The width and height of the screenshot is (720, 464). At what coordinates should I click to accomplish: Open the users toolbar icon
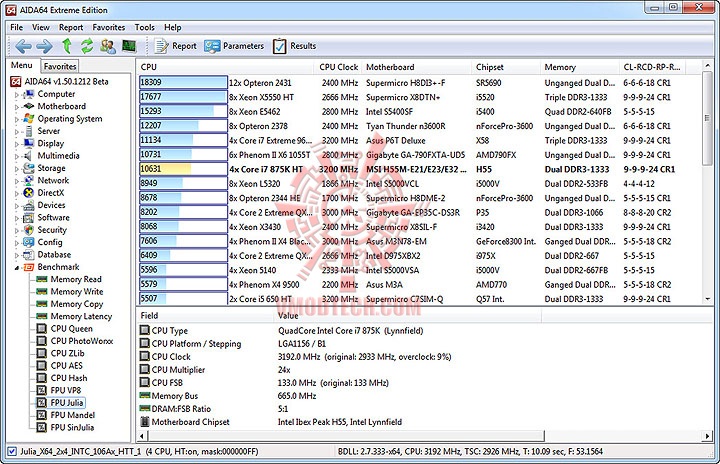108,46
